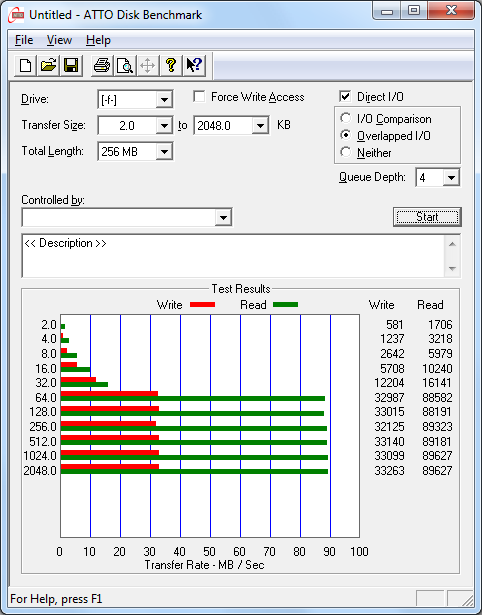Viewport: 482px width, 615px height.
Task: Open Transfer Size end value 2048.0 dropdown
Action: pyautogui.click(x=260, y=126)
